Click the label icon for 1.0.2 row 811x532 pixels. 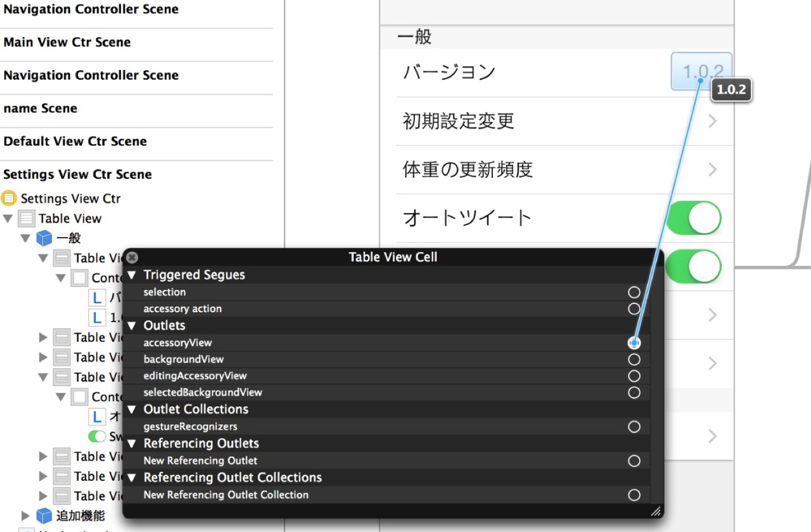97,318
